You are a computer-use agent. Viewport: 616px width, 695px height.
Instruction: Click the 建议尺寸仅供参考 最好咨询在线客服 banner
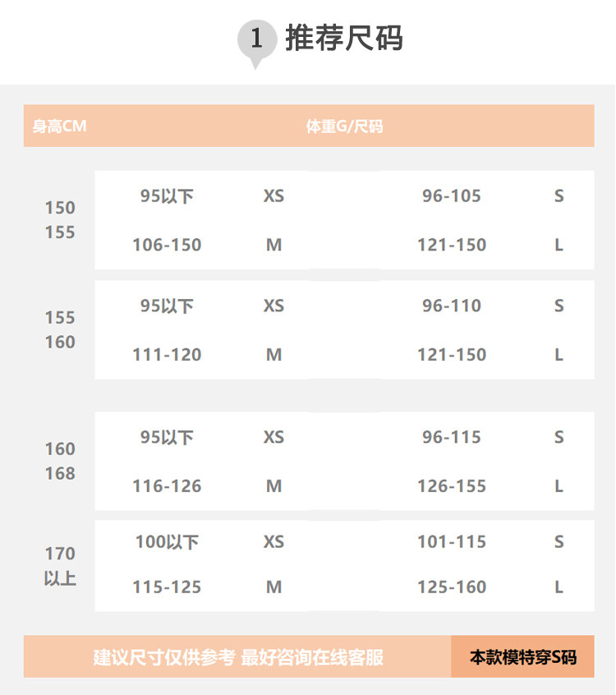pyautogui.click(x=238, y=657)
